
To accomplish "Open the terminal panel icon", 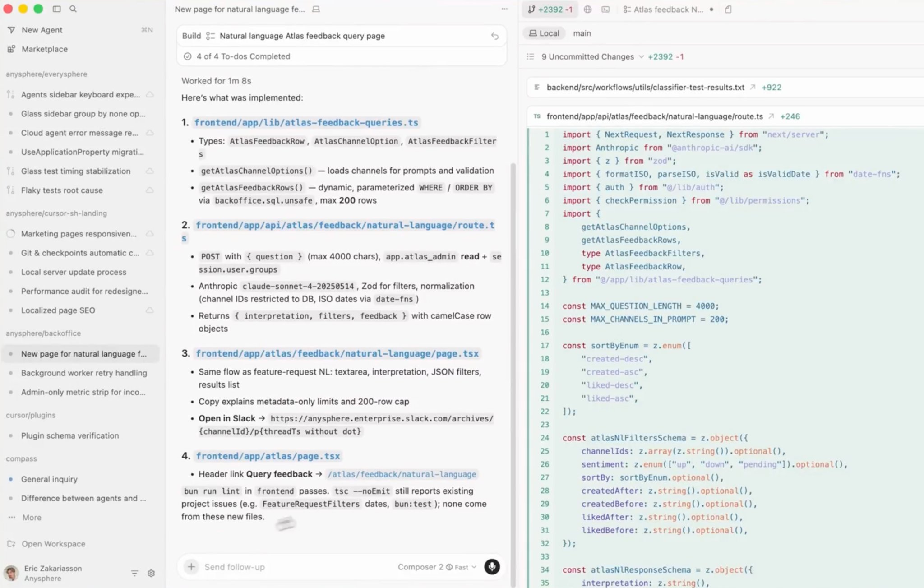I will coord(605,9).
